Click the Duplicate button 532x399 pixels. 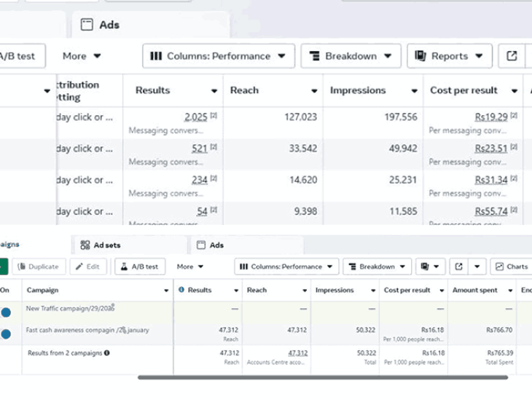click(x=39, y=266)
